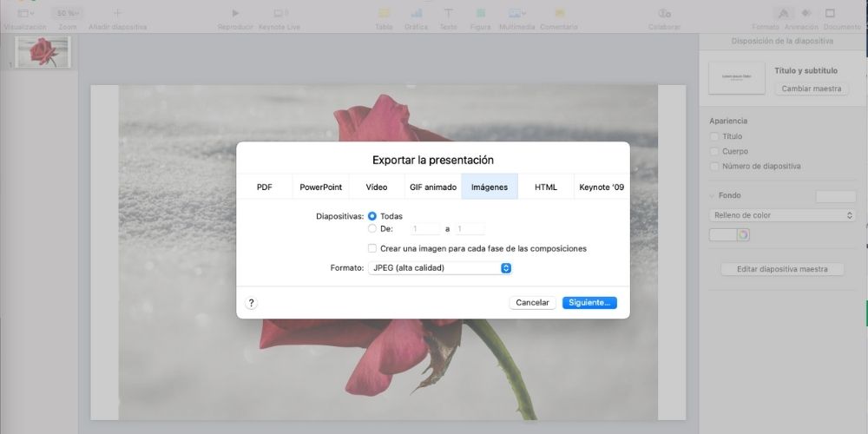
Task: Open the Animación inspector icon
Action: click(x=806, y=13)
